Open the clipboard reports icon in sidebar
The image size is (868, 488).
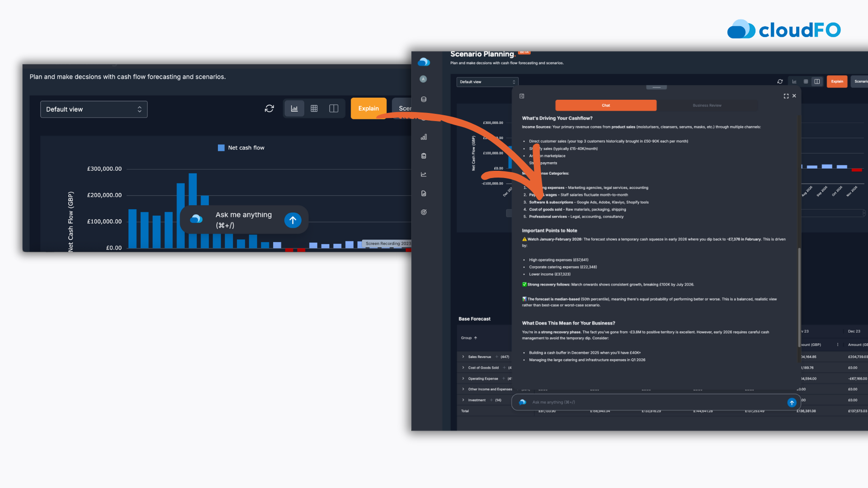[424, 156]
